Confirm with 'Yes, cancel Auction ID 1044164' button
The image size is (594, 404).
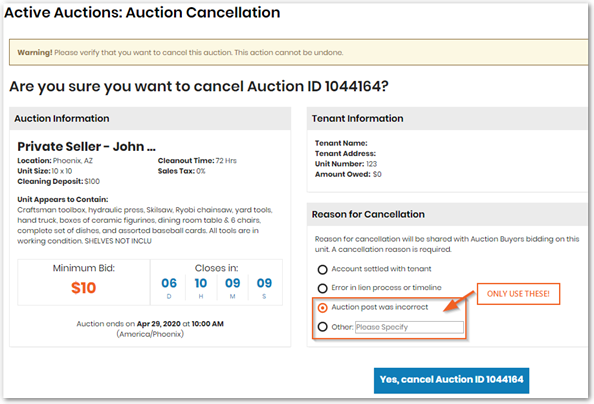click(451, 380)
